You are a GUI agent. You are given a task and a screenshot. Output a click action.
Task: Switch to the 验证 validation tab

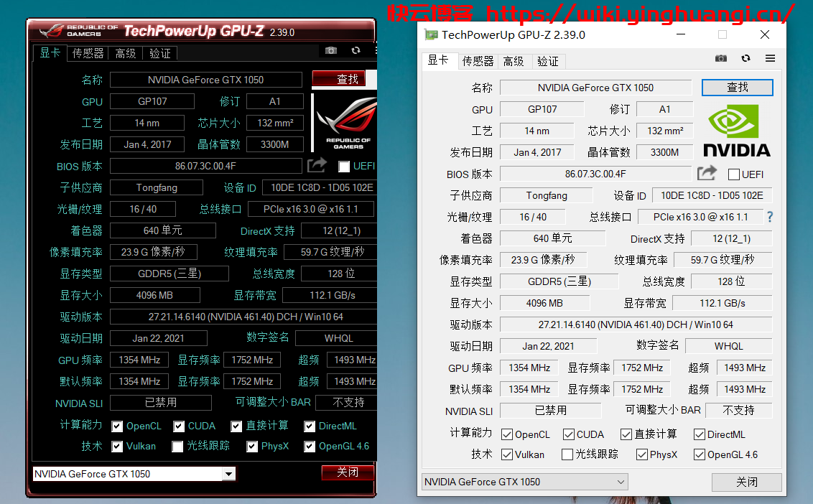click(x=548, y=62)
